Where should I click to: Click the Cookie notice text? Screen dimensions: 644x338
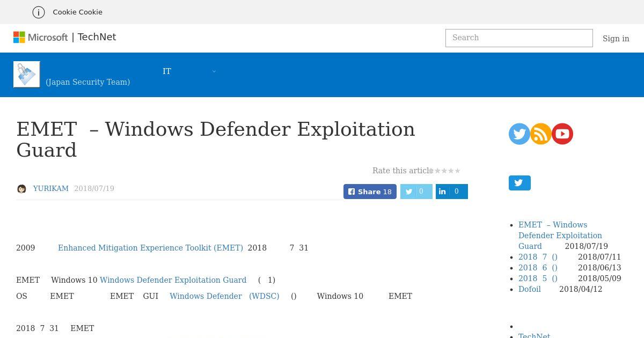77,12
